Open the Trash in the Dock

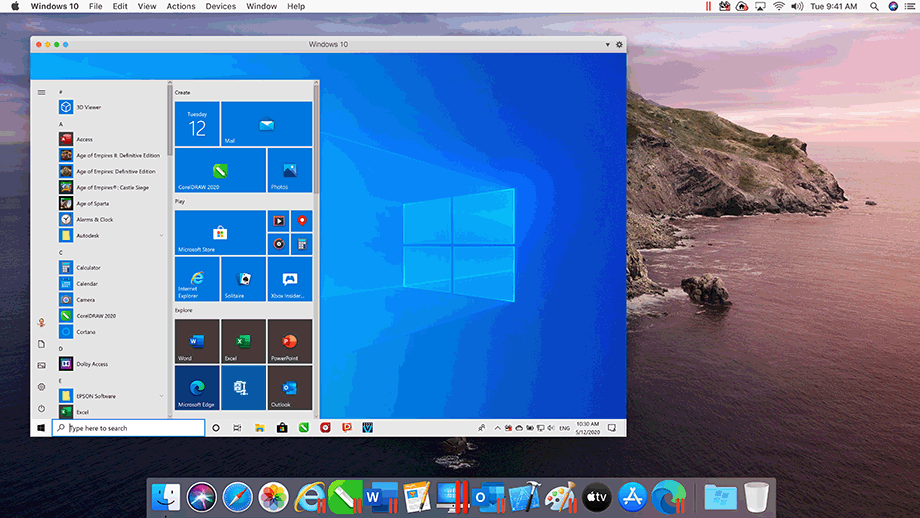coord(756,497)
